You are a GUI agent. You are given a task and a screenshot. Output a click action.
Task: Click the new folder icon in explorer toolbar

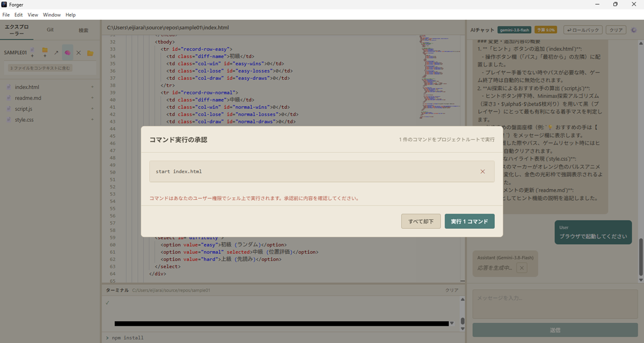click(45, 52)
